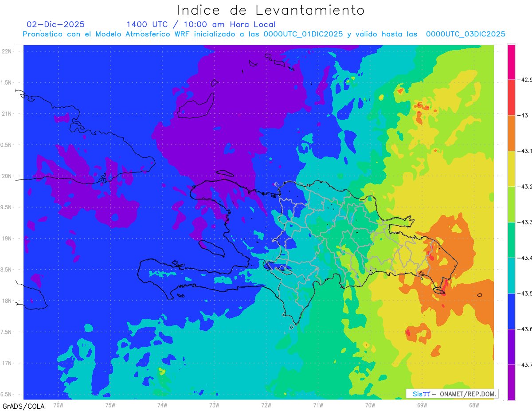
Task: Pick the violet swatch at the colorbar bottom
Action: tap(511, 382)
